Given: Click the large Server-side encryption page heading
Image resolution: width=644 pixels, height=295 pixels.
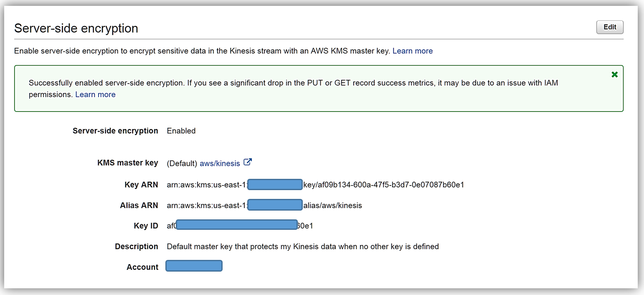Looking at the screenshot, I should 76,28.
